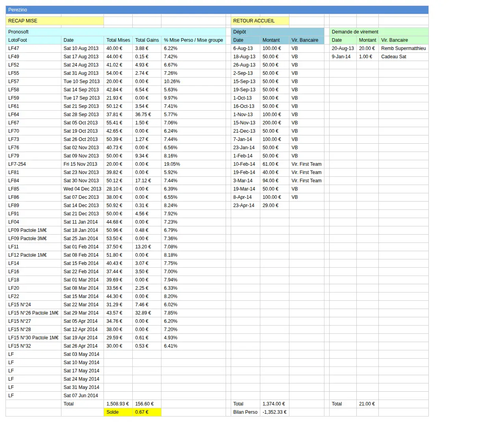
Task: Select the RECAP MISE header cell
Action: (55, 21)
